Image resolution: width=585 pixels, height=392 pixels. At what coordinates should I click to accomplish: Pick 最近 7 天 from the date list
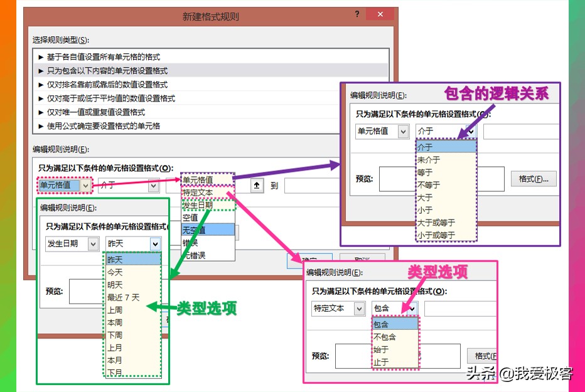[134, 297]
